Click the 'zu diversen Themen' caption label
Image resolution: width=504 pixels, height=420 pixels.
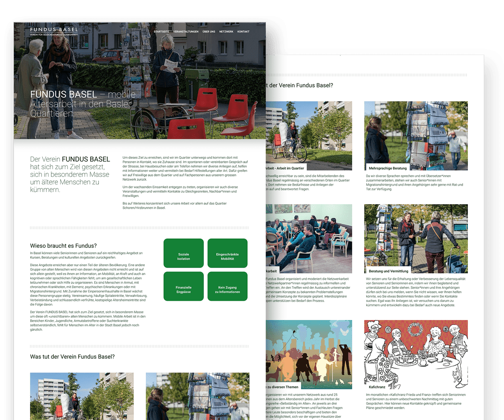[x=283, y=387]
